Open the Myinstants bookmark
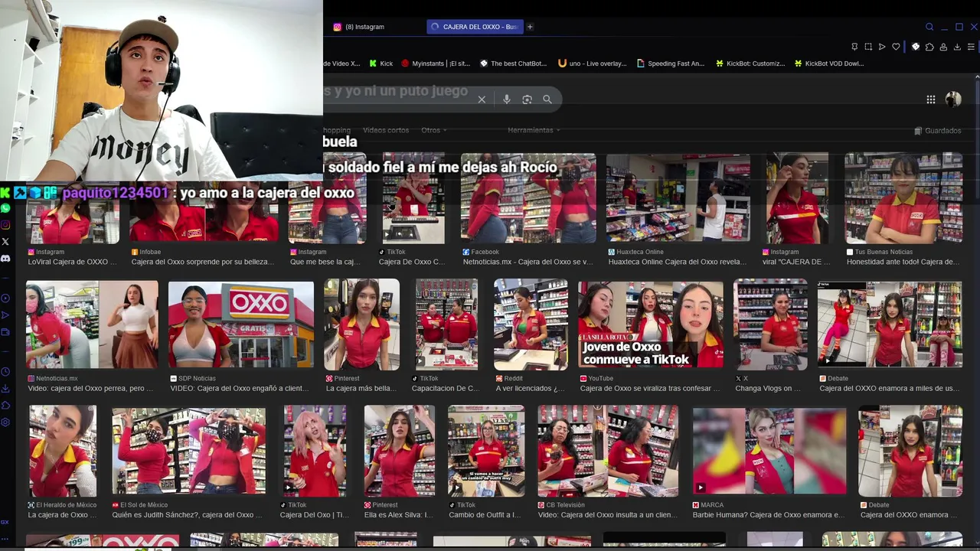980x551 pixels. pyautogui.click(x=436, y=64)
